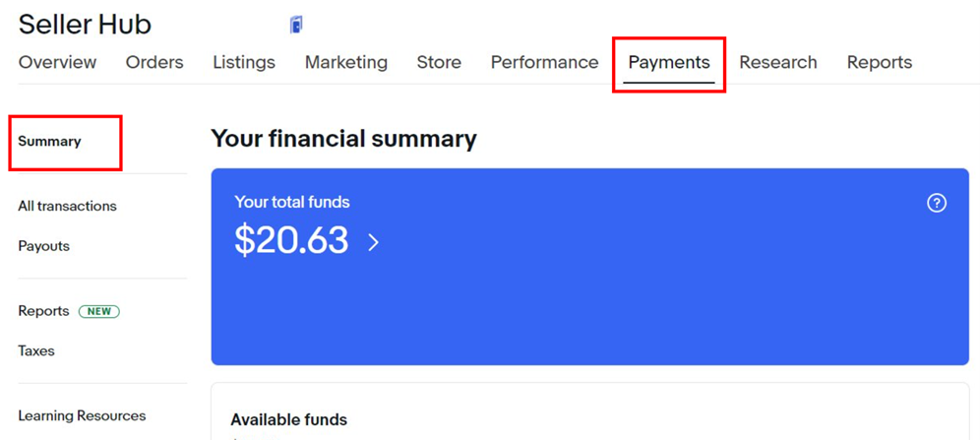Go to Payouts in the sidebar
The image size is (980, 440).
click(44, 246)
